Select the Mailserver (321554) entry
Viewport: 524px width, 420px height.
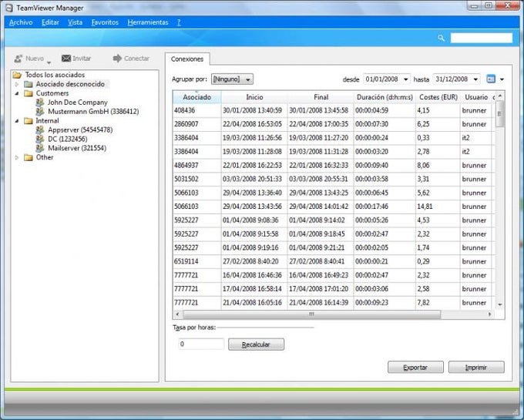77,148
